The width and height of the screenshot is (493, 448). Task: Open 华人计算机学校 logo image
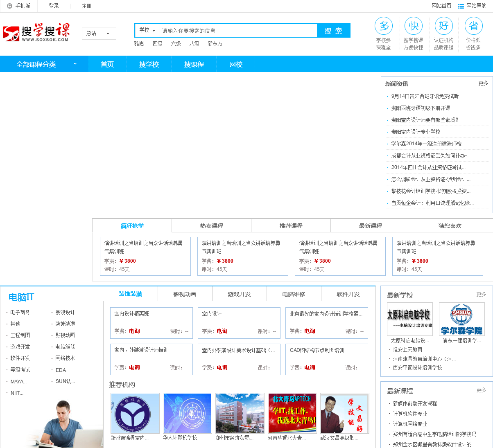click(188, 413)
